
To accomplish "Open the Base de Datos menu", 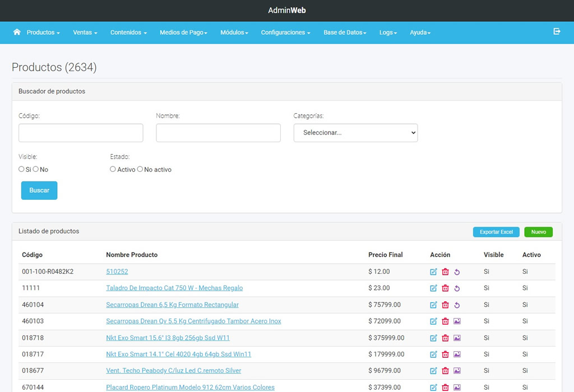I will [x=345, y=32].
